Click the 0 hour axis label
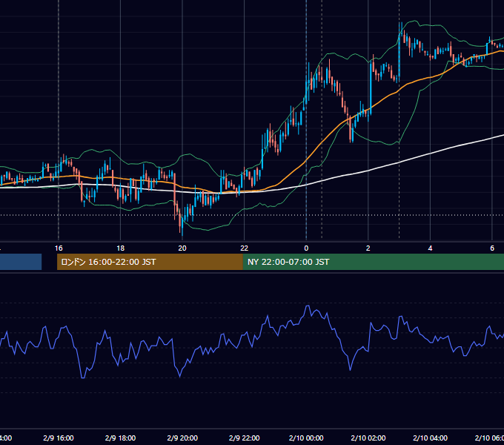The height and width of the screenshot is (445, 504). click(x=306, y=248)
